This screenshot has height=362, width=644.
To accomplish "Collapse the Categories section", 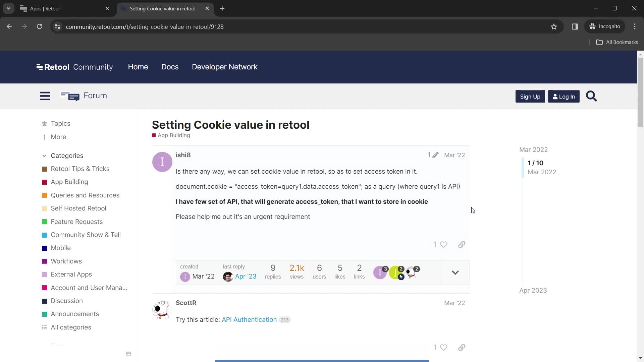I will tap(63, 156).
